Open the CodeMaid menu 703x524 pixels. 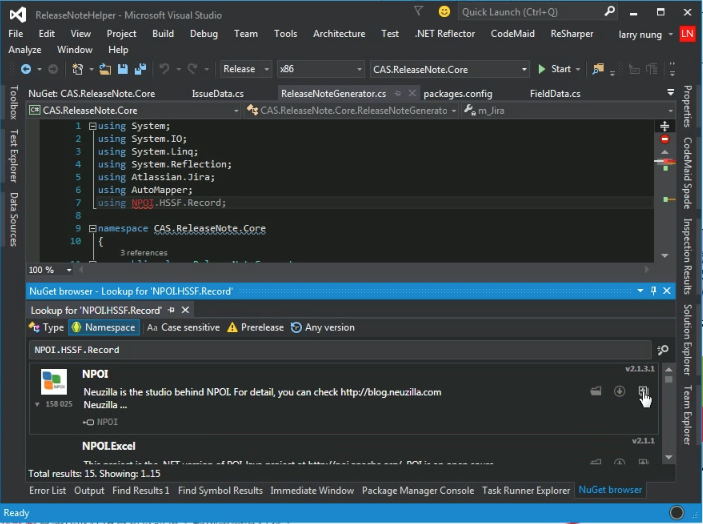click(512, 34)
